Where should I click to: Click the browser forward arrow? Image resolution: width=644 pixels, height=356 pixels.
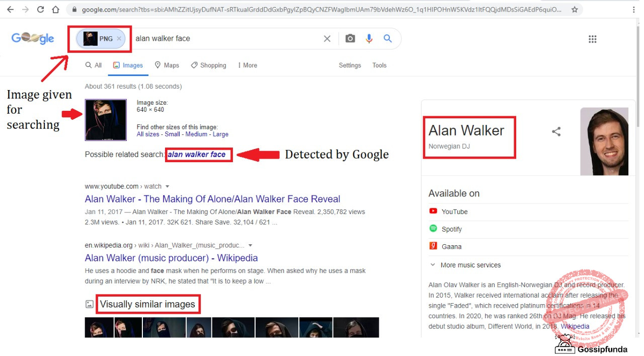[25, 10]
